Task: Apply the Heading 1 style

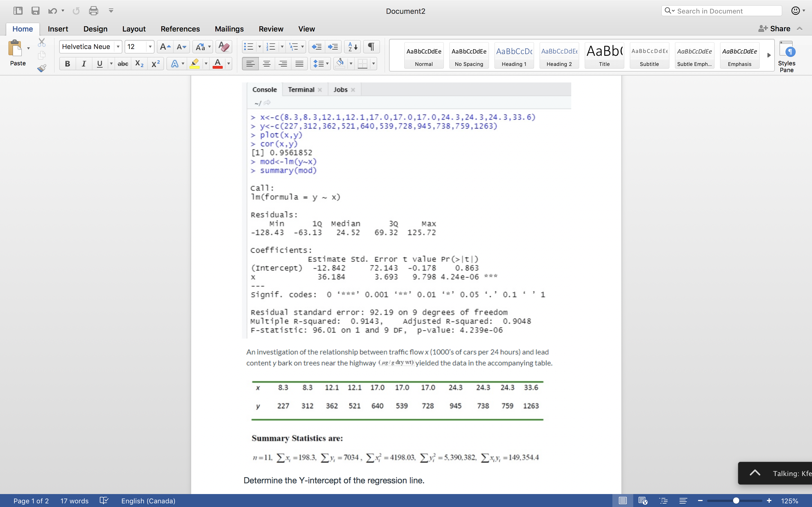Action: 514,55
